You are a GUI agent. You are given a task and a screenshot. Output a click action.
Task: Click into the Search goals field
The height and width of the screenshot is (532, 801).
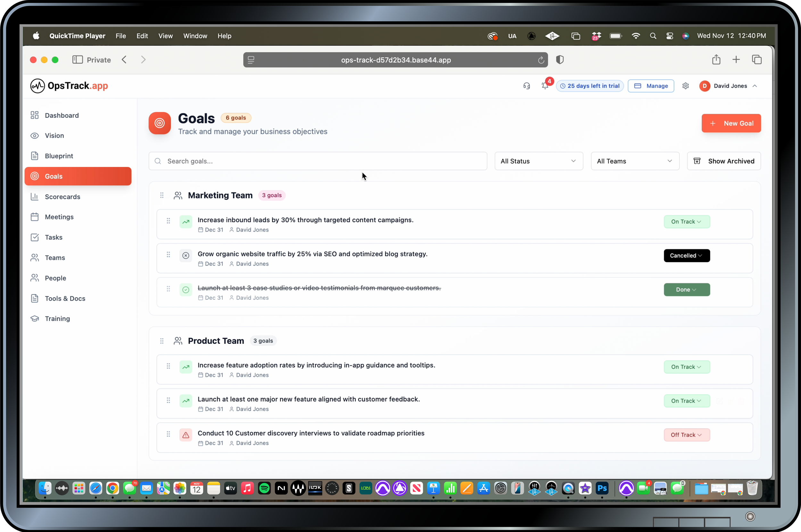tap(317, 161)
